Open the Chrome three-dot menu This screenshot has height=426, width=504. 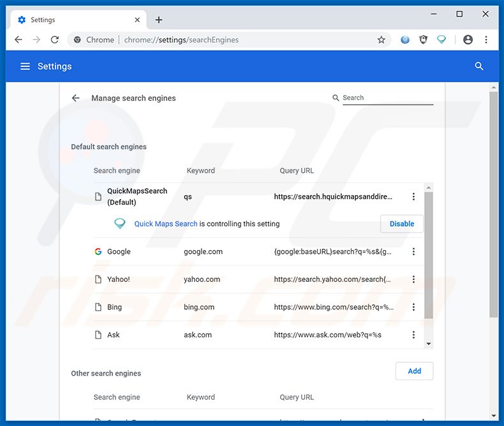point(486,40)
